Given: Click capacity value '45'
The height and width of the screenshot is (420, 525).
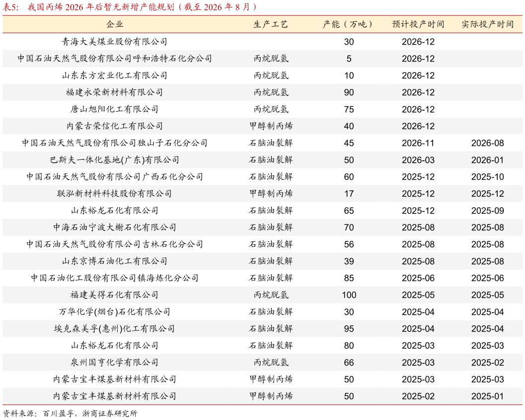Looking at the screenshot, I should pyautogui.click(x=349, y=143).
